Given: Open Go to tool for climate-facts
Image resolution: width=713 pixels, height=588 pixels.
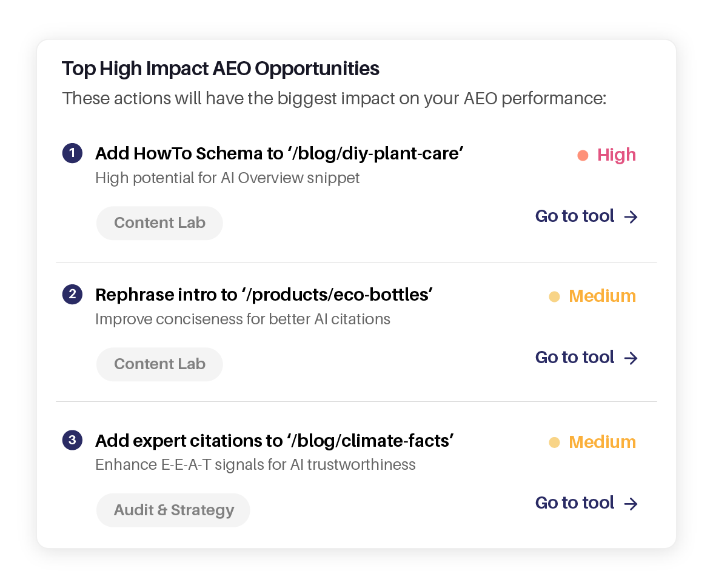Looking at the screenshot, I should 575,503.
